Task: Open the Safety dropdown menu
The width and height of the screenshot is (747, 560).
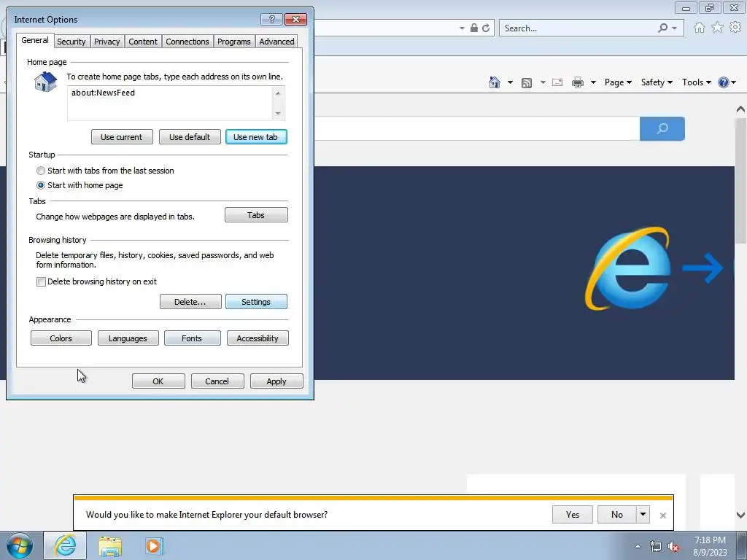Action: tap(657, 82)
